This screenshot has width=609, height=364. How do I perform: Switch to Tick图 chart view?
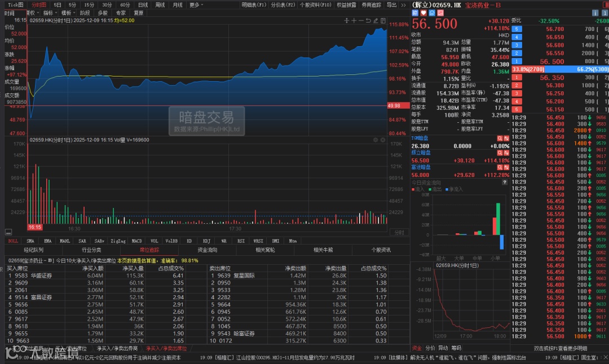pos(16,5)
